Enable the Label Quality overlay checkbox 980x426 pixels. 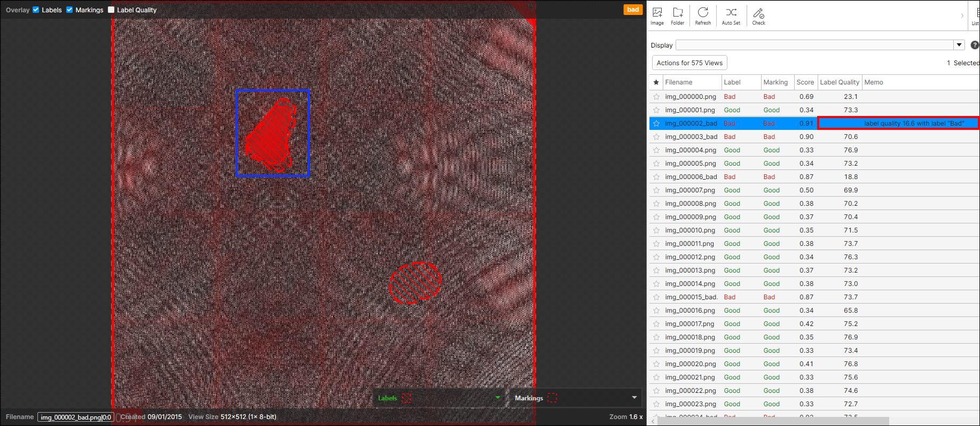coord(111,10)
